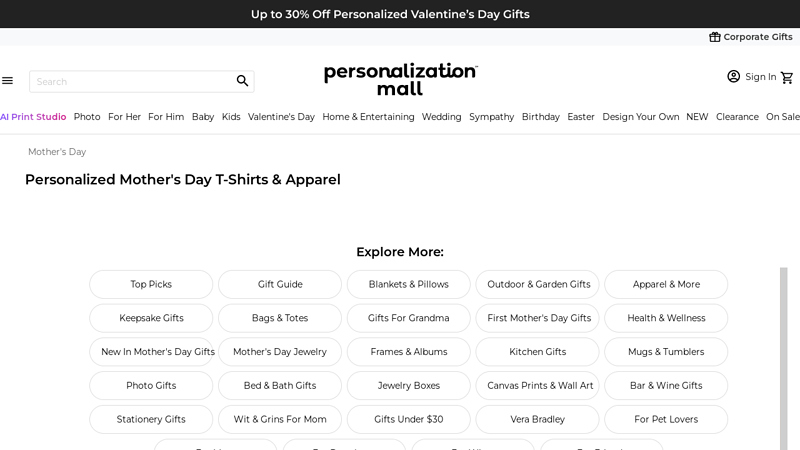This screenshot has width=800, height=450.
Task: Choose Mother's Day Jewelry category
Action: pyautogui.click(x=280, y=352)
